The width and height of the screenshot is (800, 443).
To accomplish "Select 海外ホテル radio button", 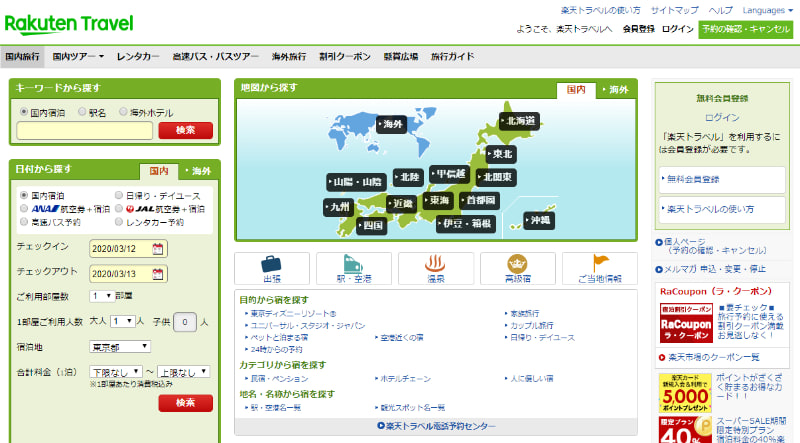I will point(123,111).
